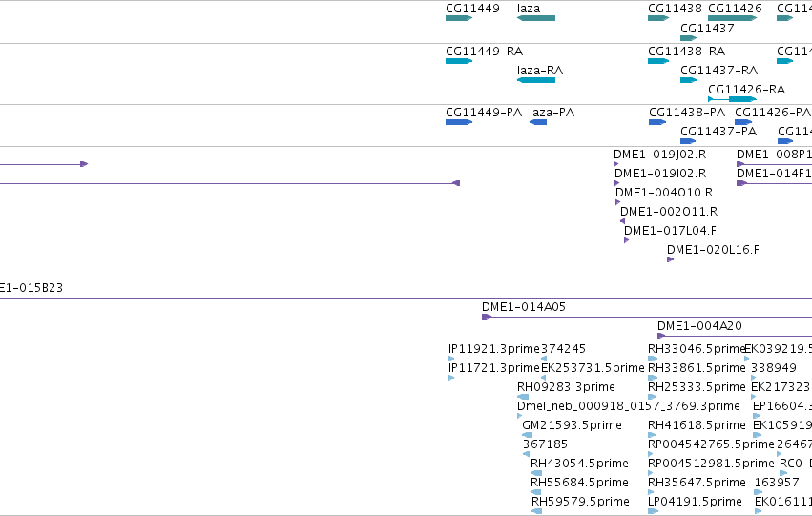This screenshot has height=516, width=812.
Task: Click the LP04191.5prime EST
Action: [x=653, y=511]
